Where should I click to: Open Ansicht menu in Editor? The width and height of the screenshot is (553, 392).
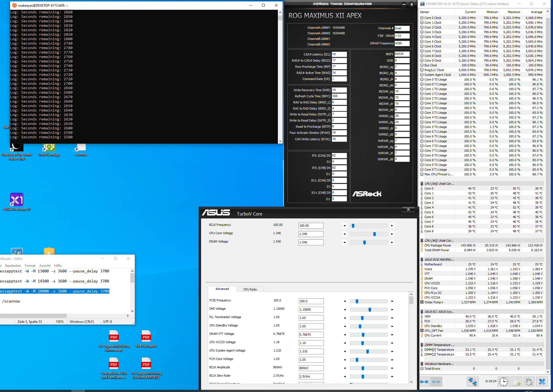(45, 266)
